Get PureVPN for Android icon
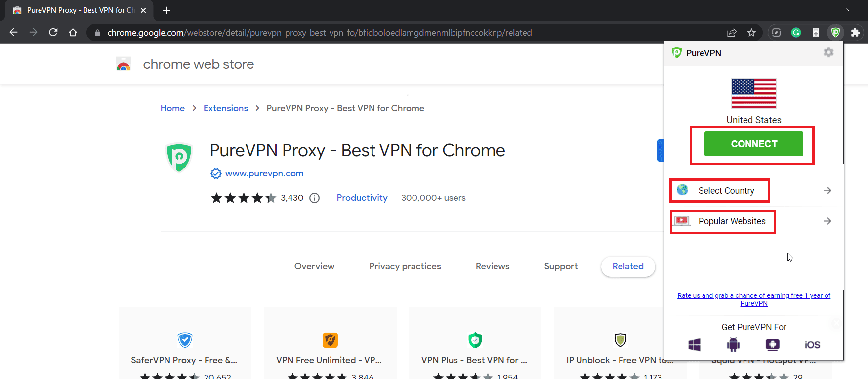 733,345
